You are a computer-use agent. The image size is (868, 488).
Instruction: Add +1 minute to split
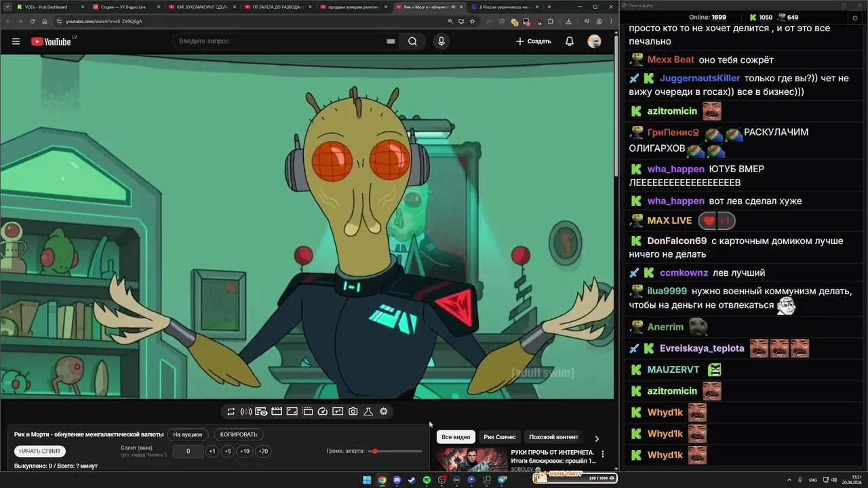pyautogui.click(x=212, y=451)
